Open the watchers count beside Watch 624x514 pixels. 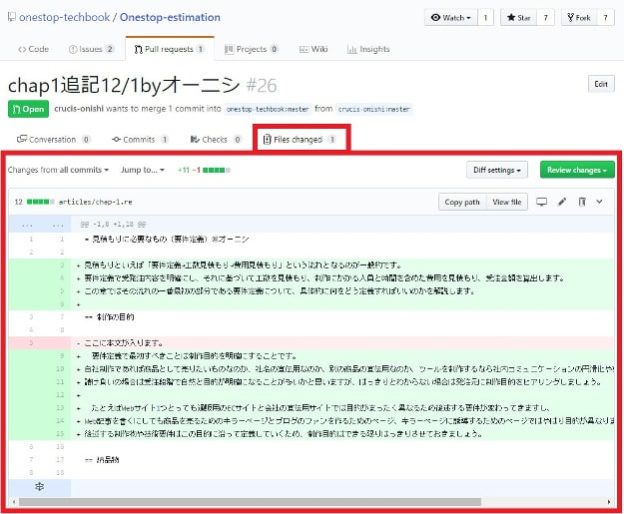(486, 18)
